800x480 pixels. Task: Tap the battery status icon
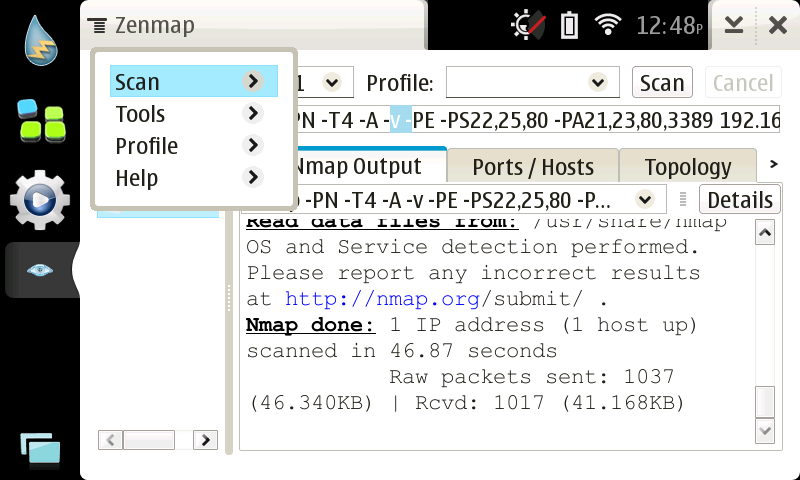tap(569, 25)
